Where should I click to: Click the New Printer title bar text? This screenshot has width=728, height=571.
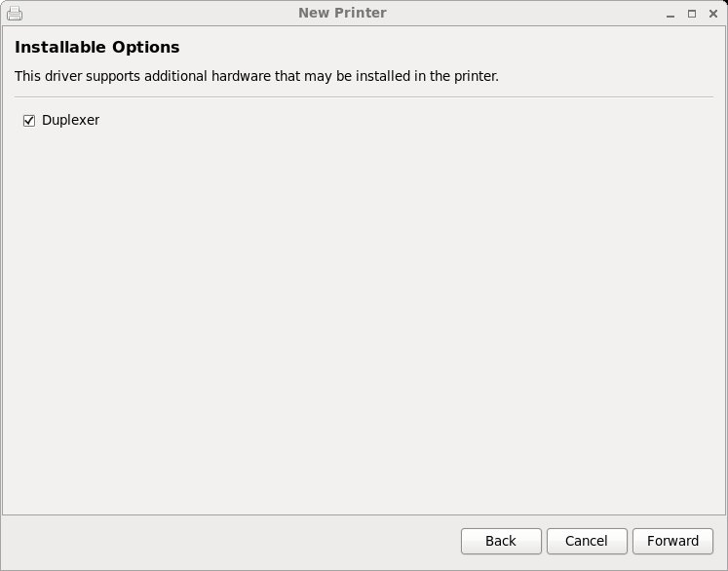[x=342, y=14]
